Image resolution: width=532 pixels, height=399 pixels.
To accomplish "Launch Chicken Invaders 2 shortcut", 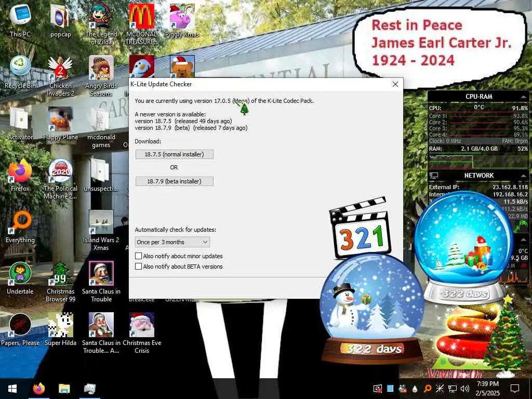I will 60,75.
